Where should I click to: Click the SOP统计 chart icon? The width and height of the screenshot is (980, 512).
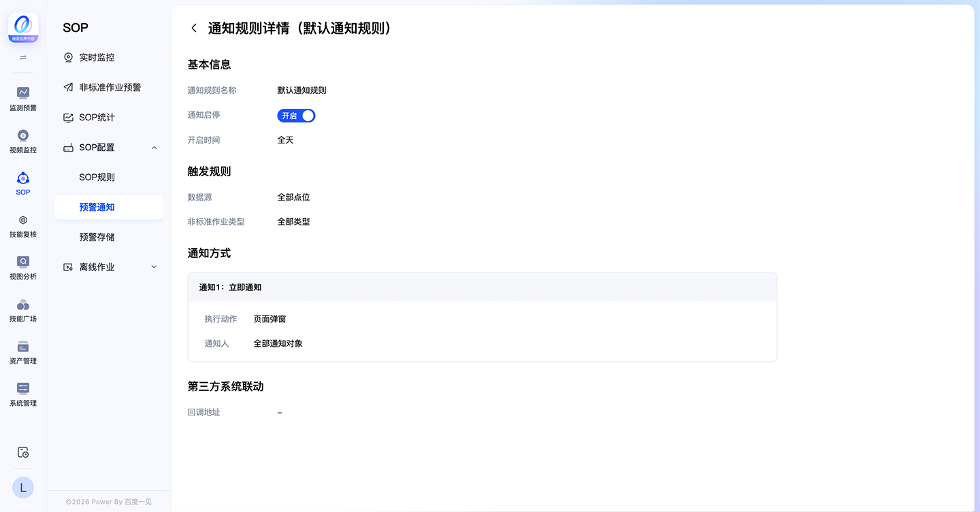[x=68, y=118]
